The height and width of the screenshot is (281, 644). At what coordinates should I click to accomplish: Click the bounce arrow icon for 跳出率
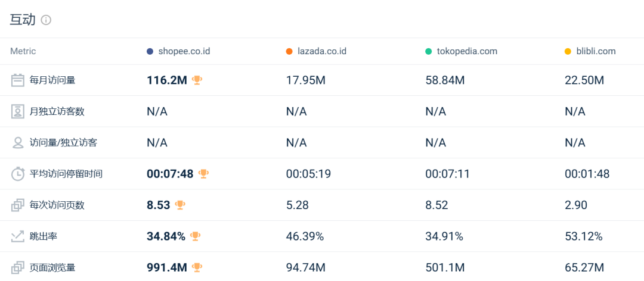click(18, 236)
